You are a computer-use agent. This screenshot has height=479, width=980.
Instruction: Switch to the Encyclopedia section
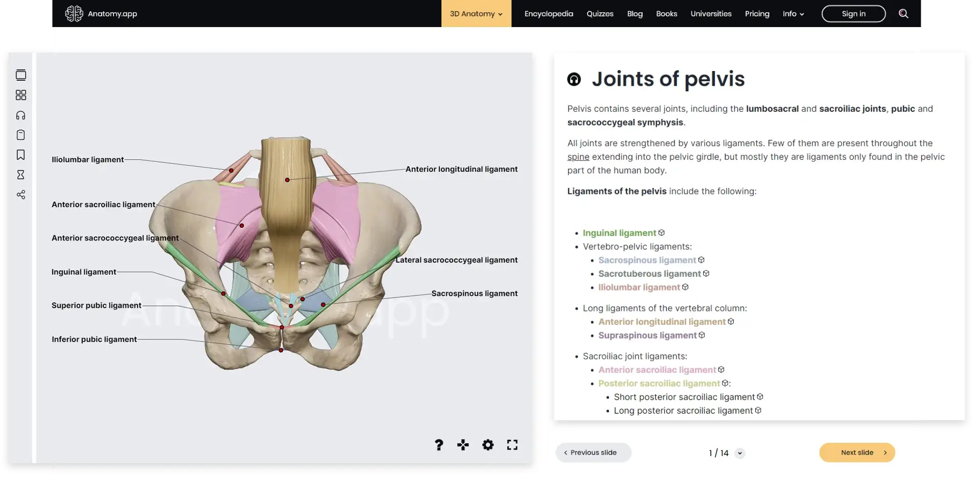(548, 14)
